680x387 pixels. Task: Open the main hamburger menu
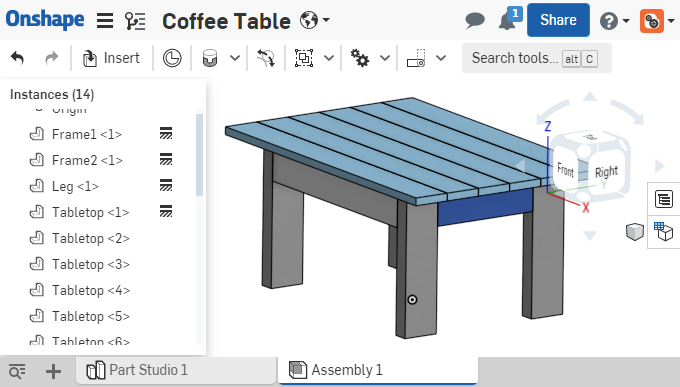pyautogui.click(x=105, y=20)
